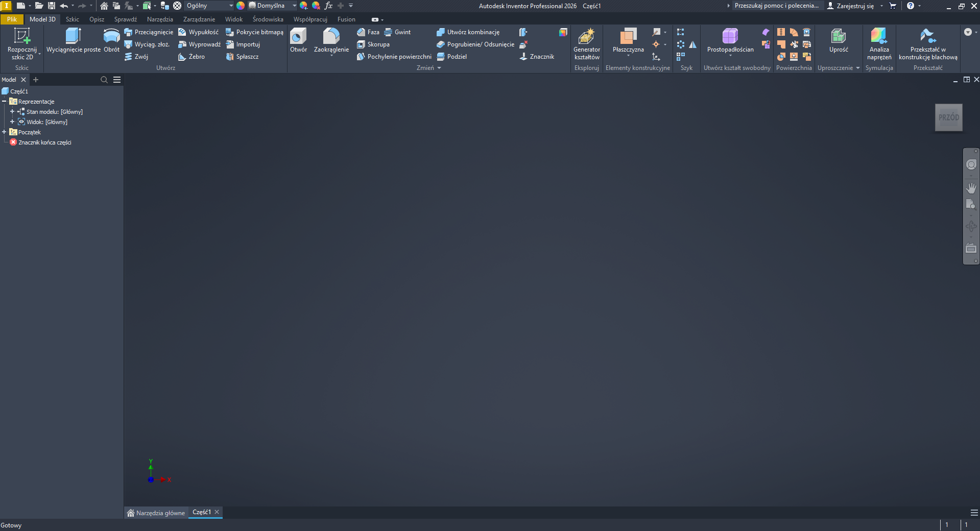Switch to Narzędzia główne document tab
Screen dimensions: 980x531
(156, 513)
